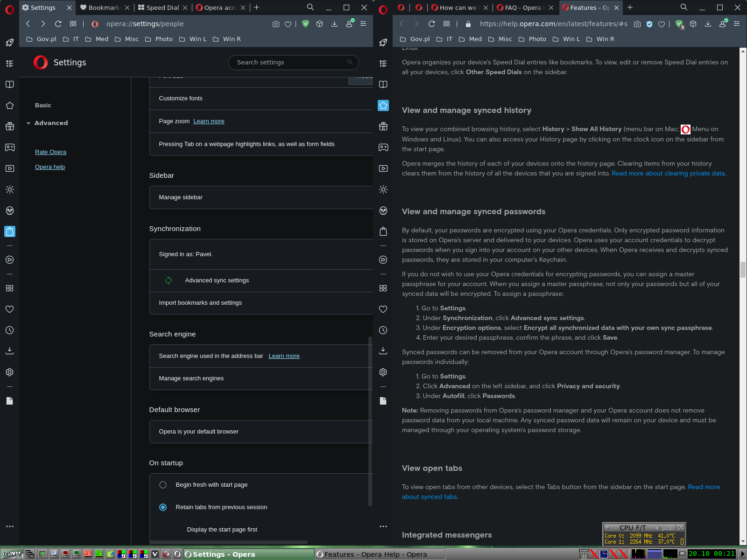Open Advanced sync settings

click(x=261, y=280)
